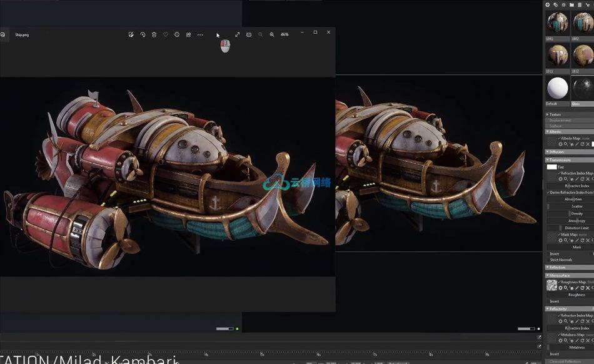Image resolution: width=594 pixels, height=364 pixels.
Task: Click the Roughness slider
Action: pyautogui.click(x=570, y=295)
